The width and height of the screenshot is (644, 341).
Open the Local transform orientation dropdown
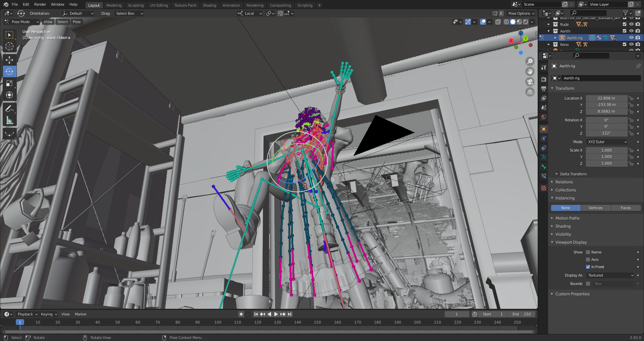[250, 13]
